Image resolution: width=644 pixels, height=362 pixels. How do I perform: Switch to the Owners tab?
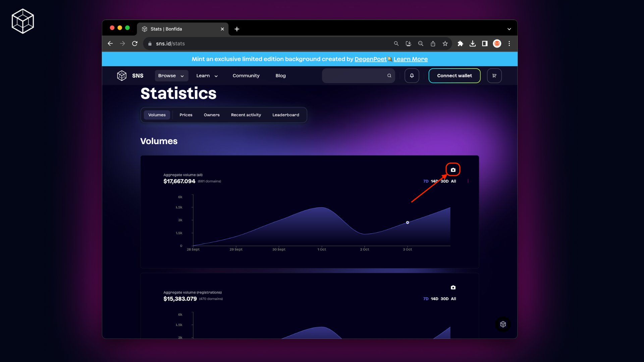tap(212, 115)
